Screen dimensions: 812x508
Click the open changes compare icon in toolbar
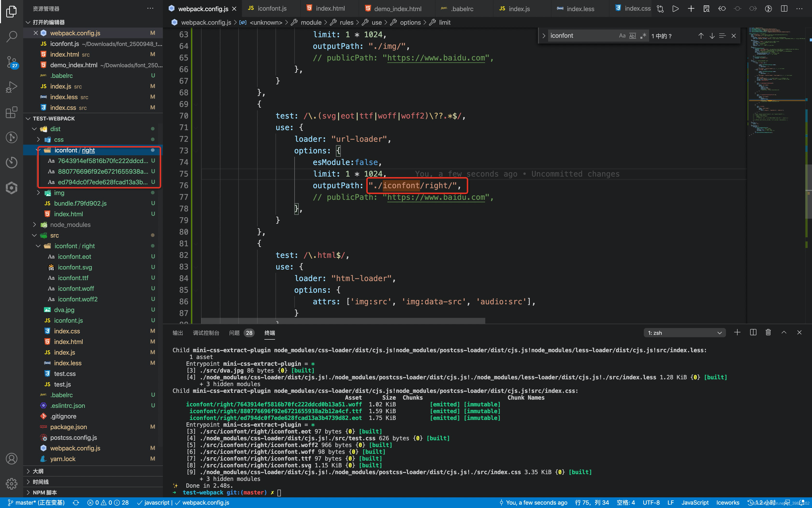(x=660, y=9)
